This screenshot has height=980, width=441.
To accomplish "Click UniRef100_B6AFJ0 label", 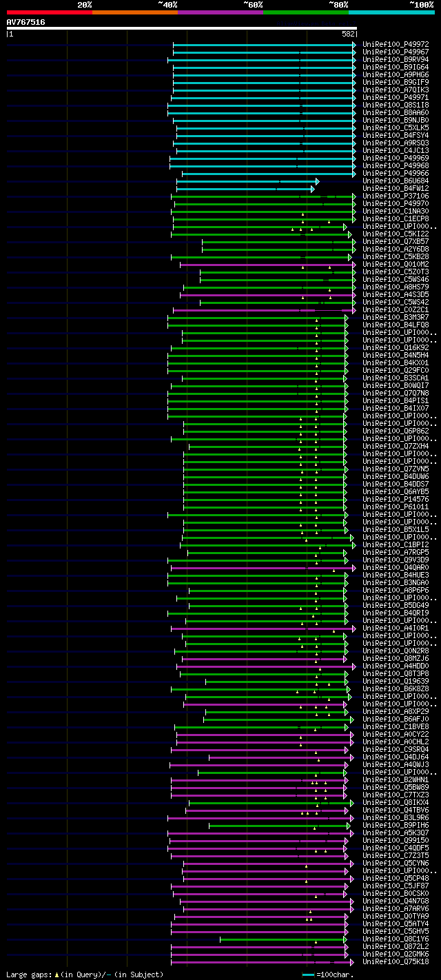I will click(x=396, y=719).
